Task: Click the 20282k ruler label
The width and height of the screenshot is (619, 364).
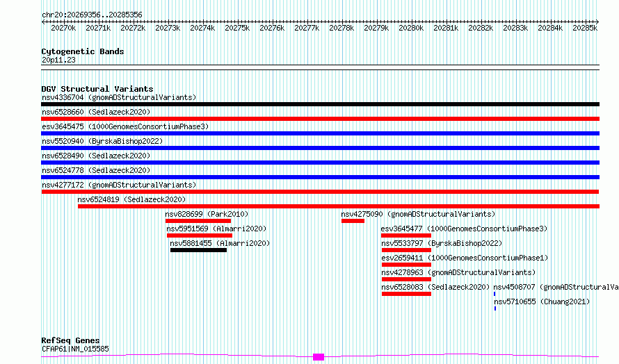Action: [x=481, y=28]
